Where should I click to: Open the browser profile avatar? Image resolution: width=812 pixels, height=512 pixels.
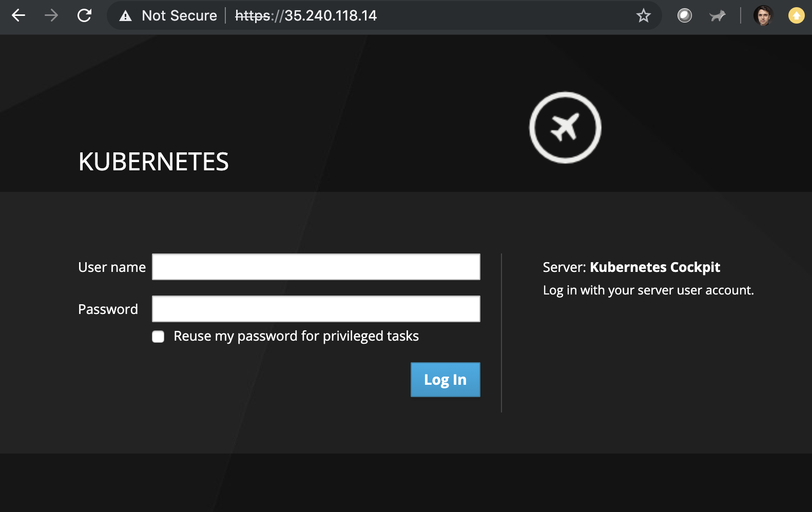tap(763, 16)
